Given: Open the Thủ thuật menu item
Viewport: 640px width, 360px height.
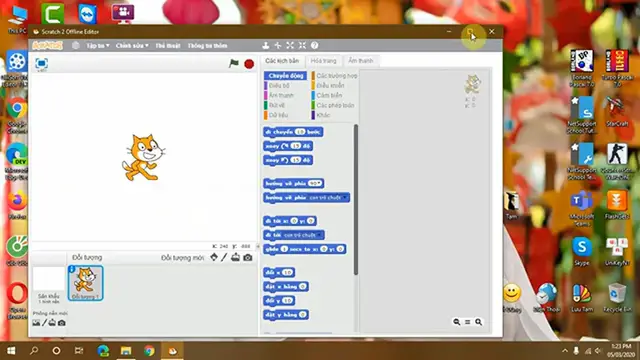Looking at the screenshot, I should coord(167,46).
